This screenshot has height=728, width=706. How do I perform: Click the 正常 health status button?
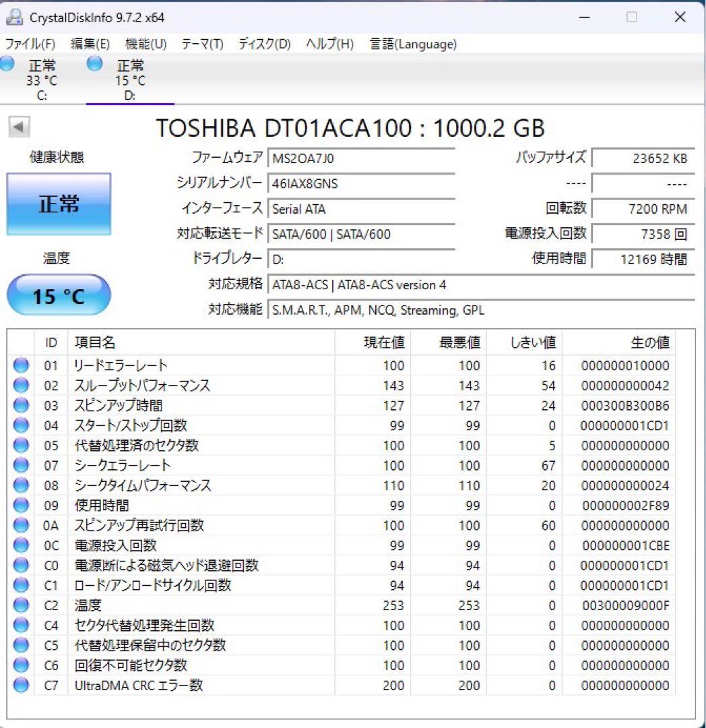59,203
